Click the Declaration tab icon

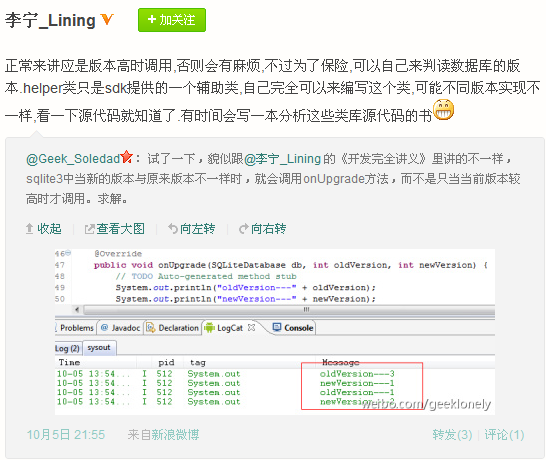[150, 328]
